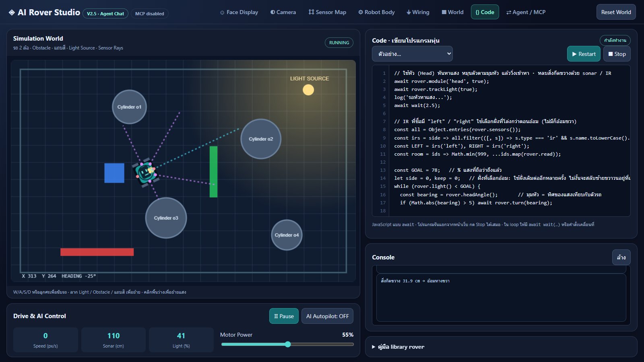
Task: Click the HEADING -25° coordinate readout
Action: point(78,276)
